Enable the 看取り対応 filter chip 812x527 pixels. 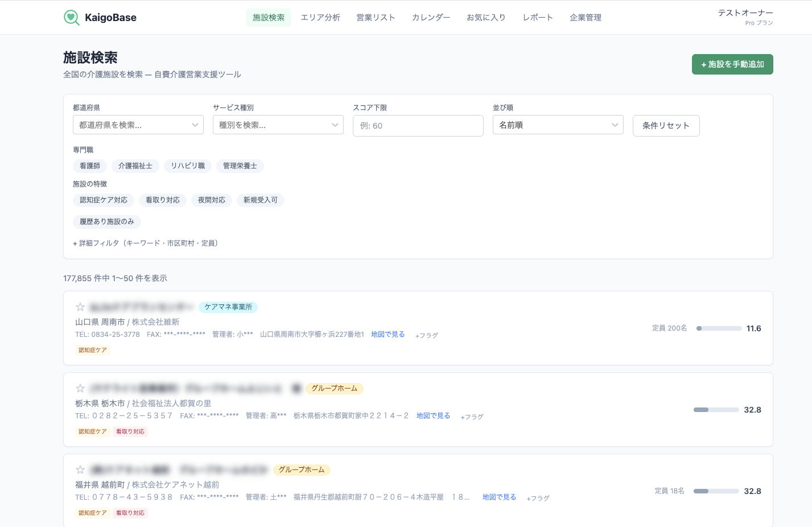pyautogui.click(x=162, y=200)
